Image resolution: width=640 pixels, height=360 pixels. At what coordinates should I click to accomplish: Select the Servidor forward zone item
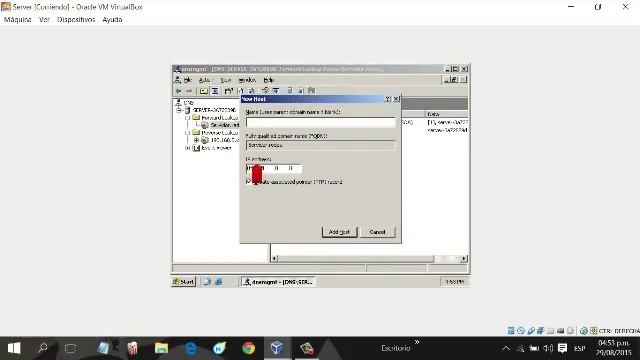pos(224,125)
